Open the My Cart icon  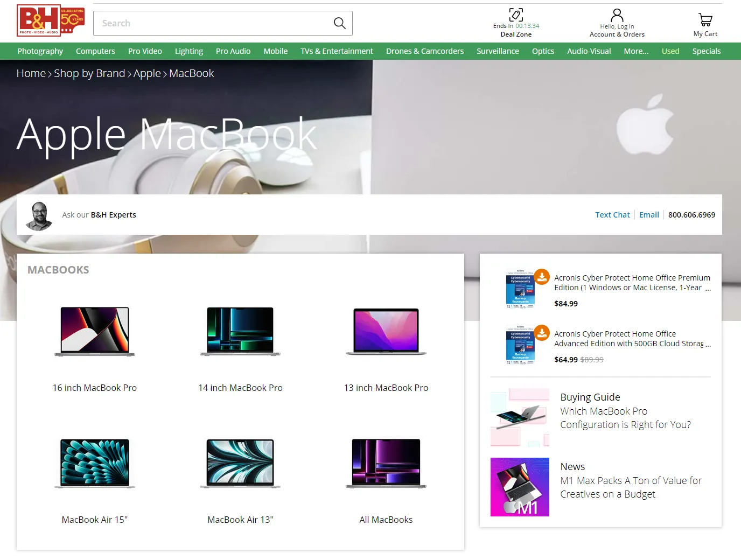coord(705,20)
